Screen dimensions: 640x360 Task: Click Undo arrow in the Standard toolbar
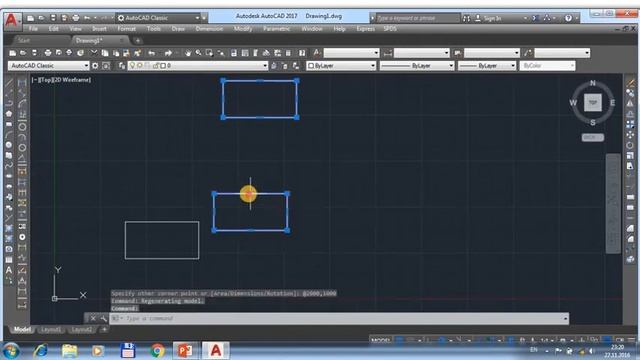tap(151, 53)
